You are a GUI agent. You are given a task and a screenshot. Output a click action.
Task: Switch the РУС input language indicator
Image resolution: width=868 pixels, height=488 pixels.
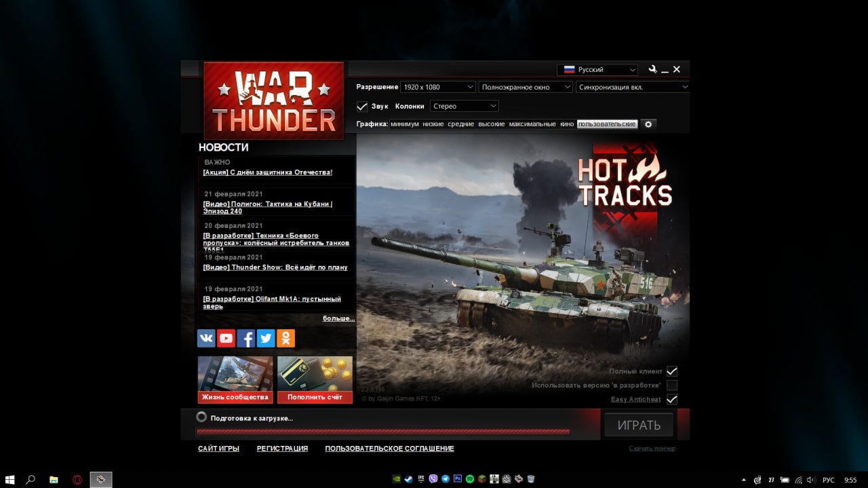point(829,480)
